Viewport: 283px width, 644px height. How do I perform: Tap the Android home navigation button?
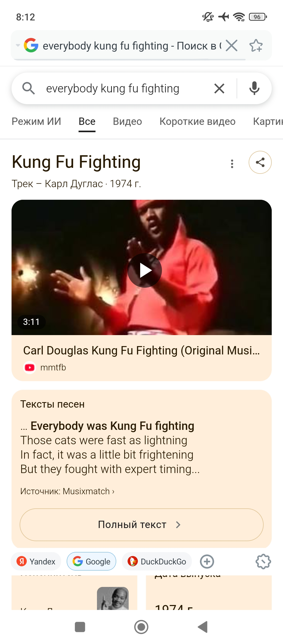(141, 627)
